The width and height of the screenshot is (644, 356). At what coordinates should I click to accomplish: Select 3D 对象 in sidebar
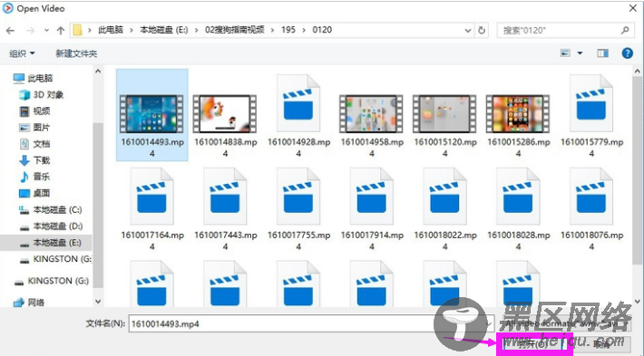coord(42,95)
